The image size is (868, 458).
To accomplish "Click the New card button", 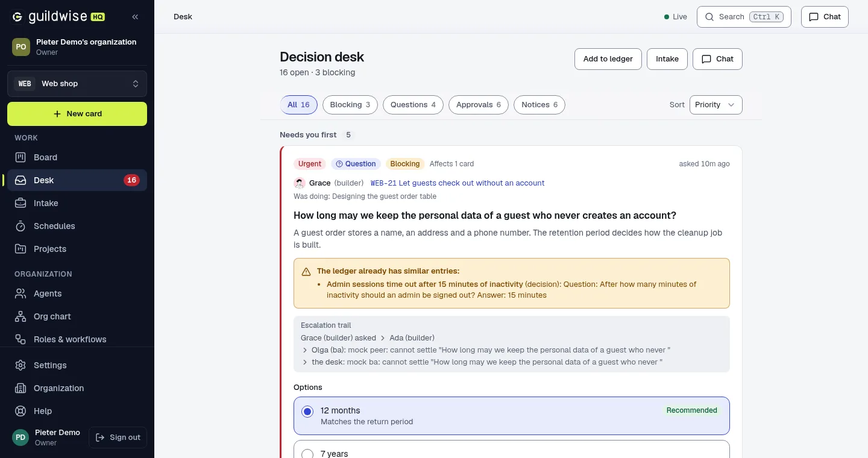I will click(x=77, y=114).
